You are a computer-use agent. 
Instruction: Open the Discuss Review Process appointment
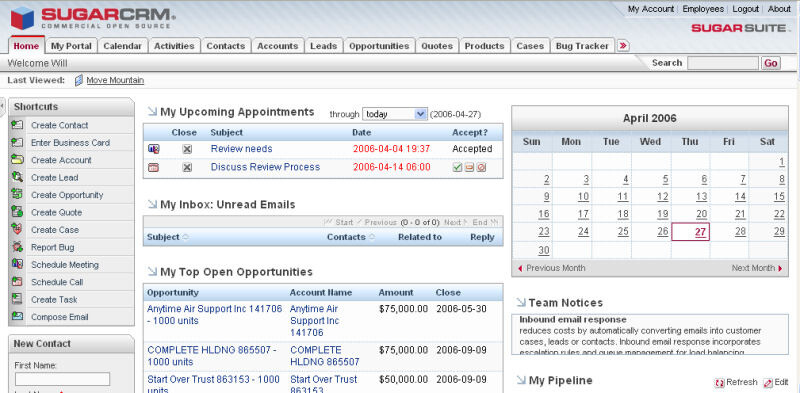click(265, 167)
